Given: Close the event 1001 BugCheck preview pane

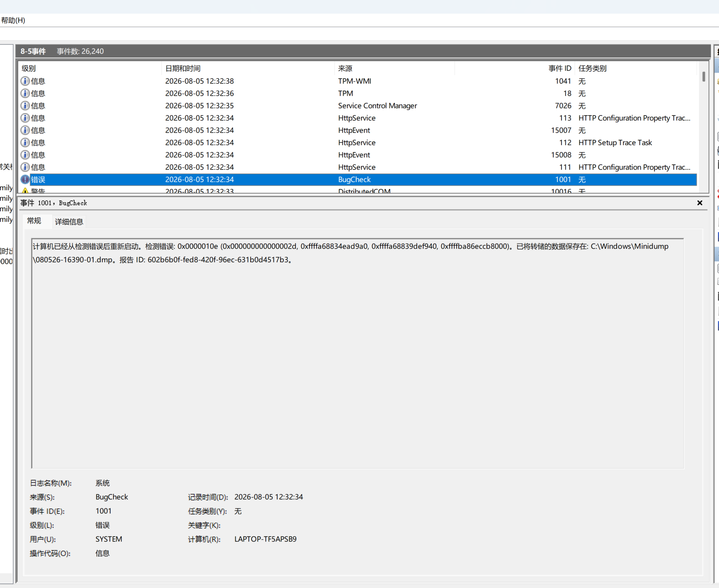Looking at the screenshot, I should click(700, 203).
